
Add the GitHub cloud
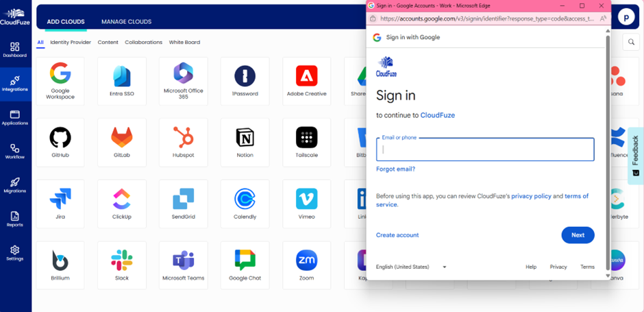tap(60, 143)
